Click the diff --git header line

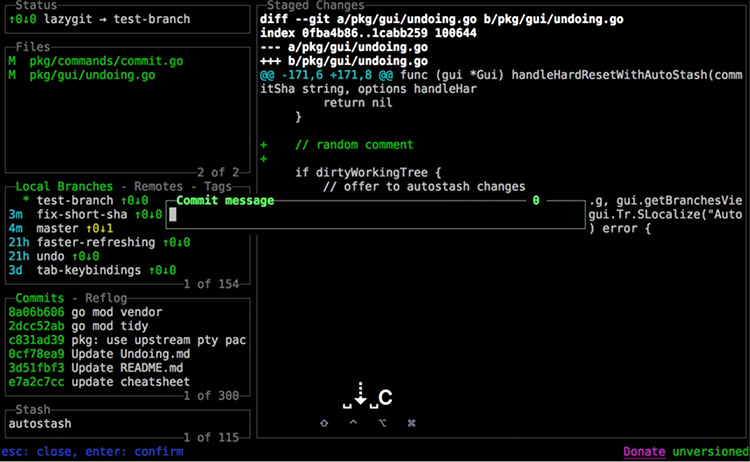[x=441, y=19]
